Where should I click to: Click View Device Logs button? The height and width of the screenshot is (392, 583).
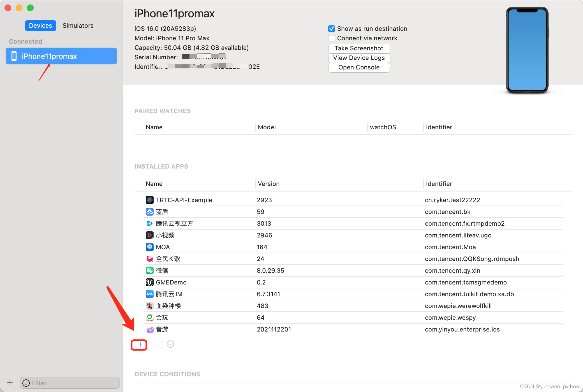coord(359,58)
